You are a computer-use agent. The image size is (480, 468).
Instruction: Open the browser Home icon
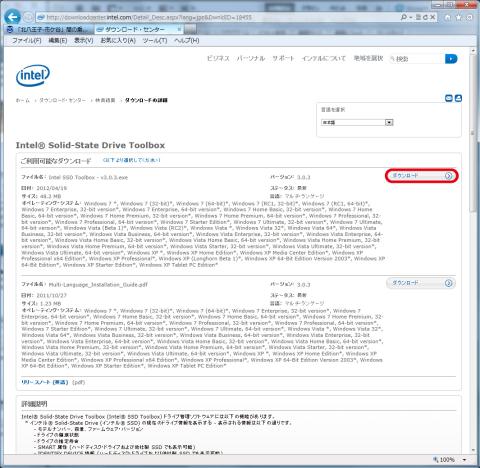(x=447, y=17)
